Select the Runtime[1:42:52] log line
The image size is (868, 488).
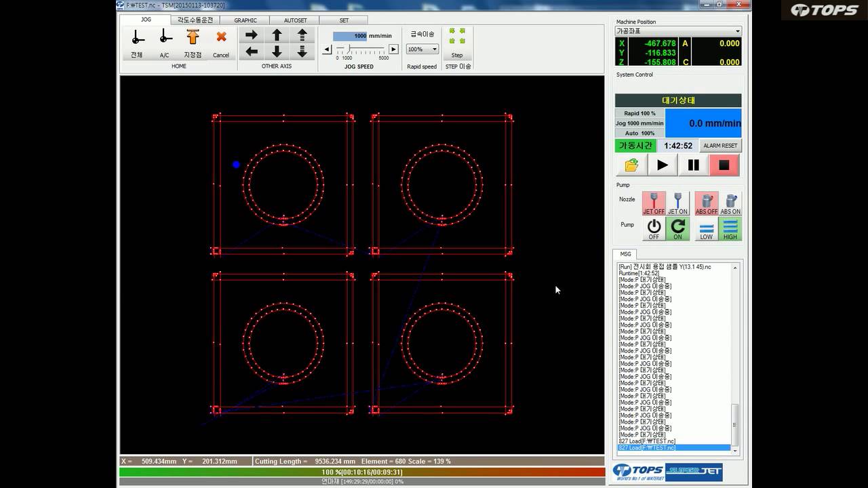pyautogui.click(x=639, y=273)
